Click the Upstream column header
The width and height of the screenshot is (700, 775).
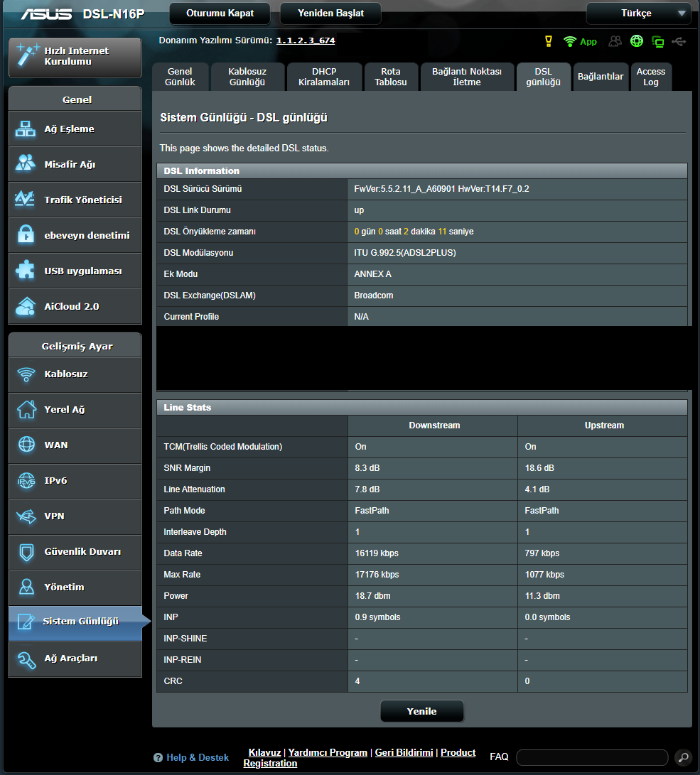tap(604, 426)
